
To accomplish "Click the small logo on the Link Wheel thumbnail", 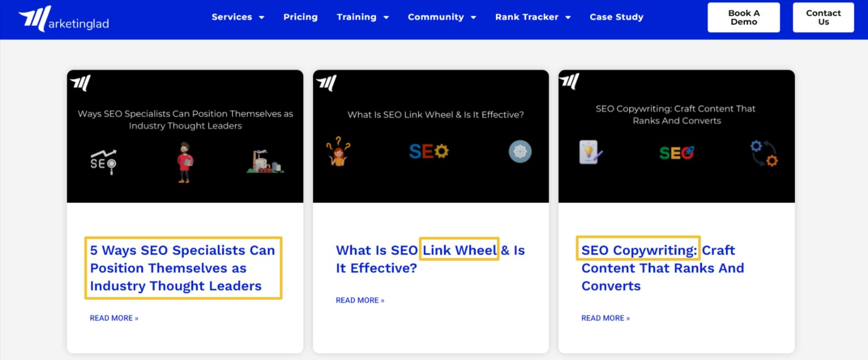I will (327, 83).
